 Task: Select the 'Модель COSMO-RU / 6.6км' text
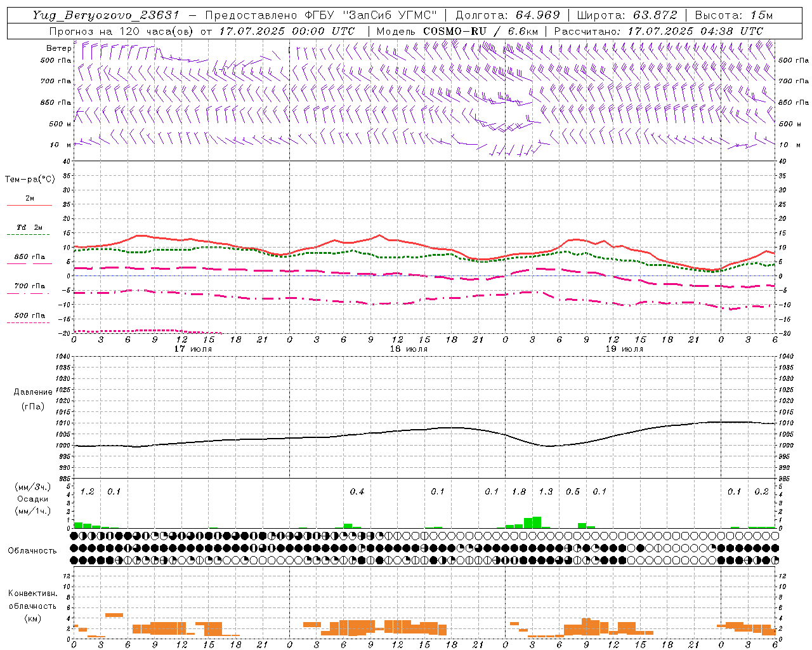click(x=457, y=31)
